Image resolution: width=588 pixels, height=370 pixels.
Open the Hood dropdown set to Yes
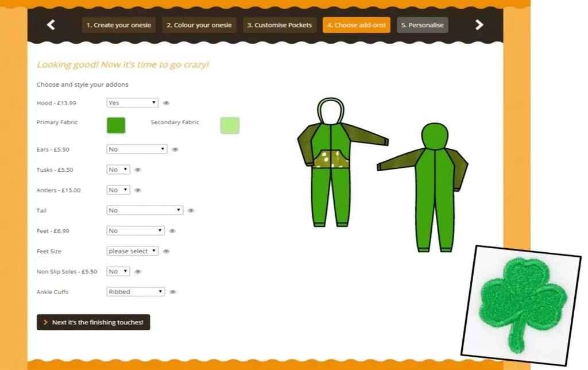coord(132,103)
